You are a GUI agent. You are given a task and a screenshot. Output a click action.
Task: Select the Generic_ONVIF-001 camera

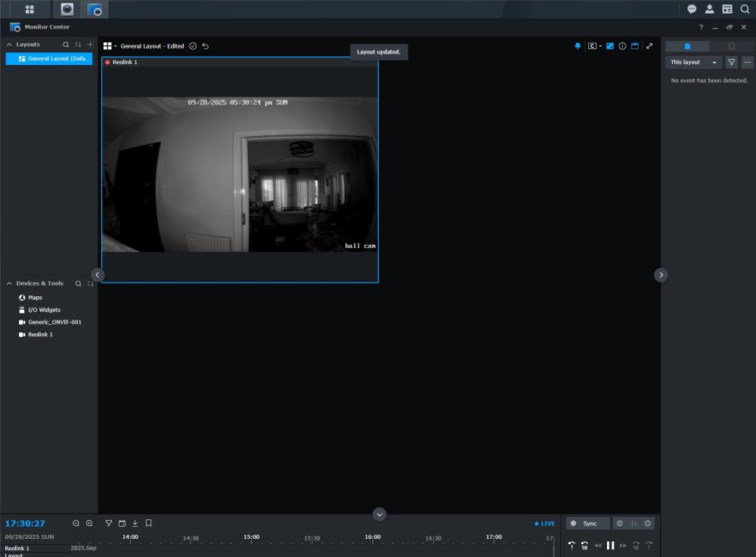(50, 322)
